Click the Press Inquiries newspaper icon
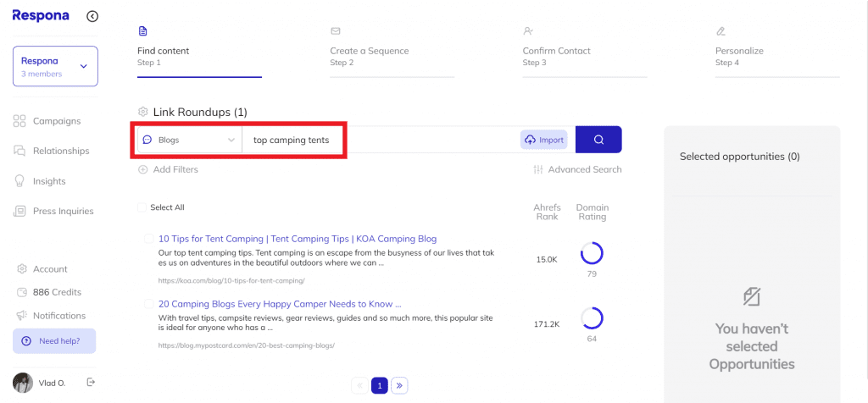Image resolution: width=868 pixels, height=403 pixels. tap(19, 211)
